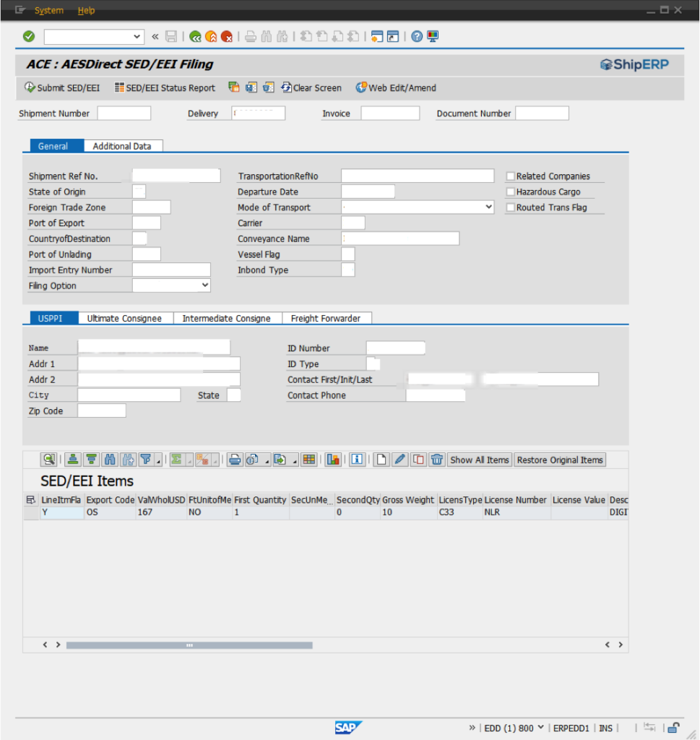Switch to the Additional Data tab
Screen dimensions: 700x740
click(x=121, y=146)
